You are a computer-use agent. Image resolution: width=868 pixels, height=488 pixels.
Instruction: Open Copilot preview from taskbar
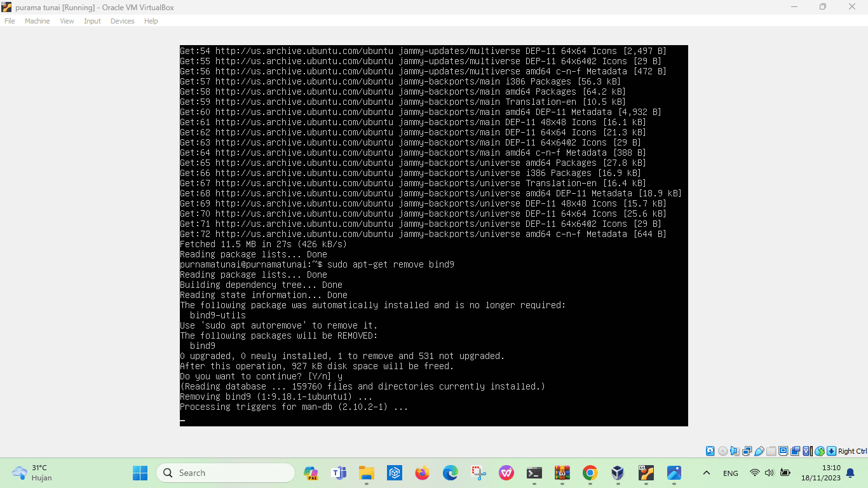[x=311, y=473]
